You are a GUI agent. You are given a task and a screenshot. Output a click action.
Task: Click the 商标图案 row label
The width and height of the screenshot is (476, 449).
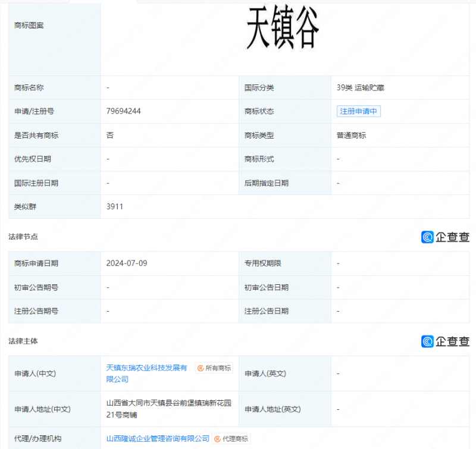pos(29,25)
